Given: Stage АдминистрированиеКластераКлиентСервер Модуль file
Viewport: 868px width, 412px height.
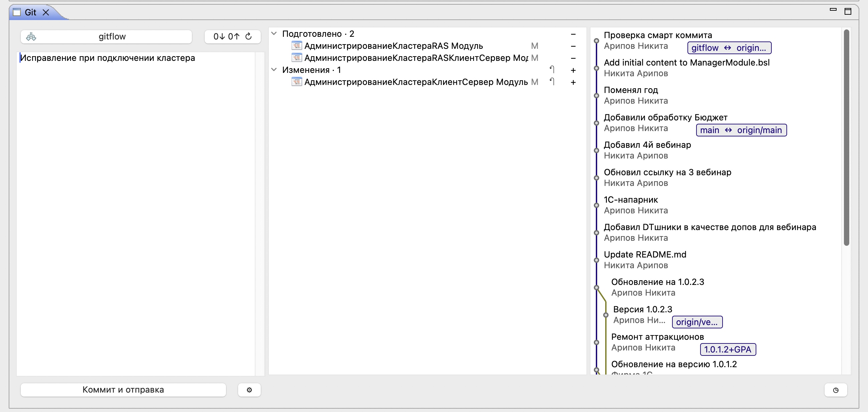Looking at the screenshot, I should [573, 82].
